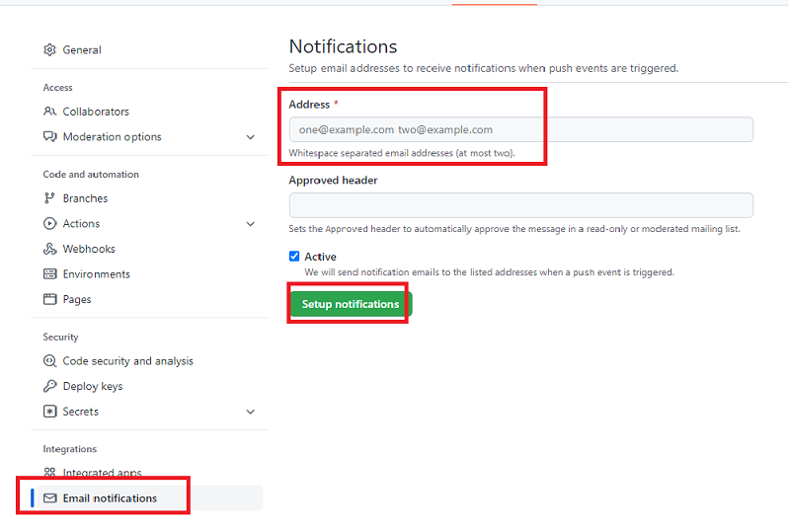Click the push event trigger description text
The width and height of the screenshot is (790, 532).
click(x=489, y=272)
